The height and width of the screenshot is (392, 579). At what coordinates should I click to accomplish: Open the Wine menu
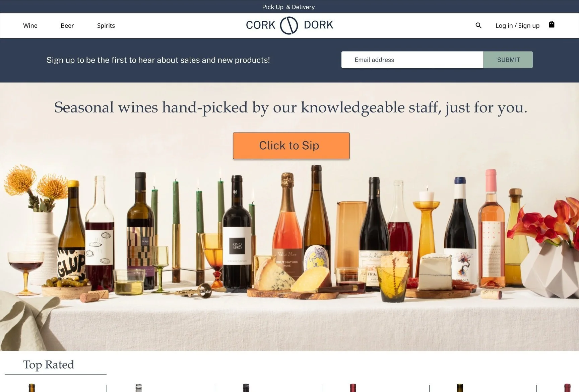click(x=30, y=25)
